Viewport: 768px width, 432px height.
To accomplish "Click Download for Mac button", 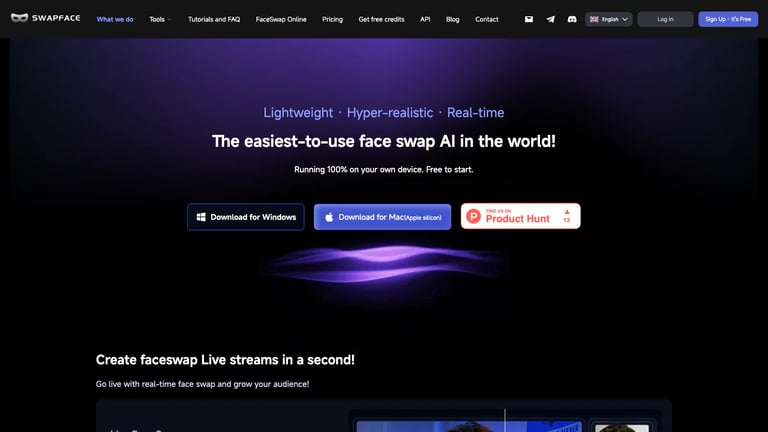I will (x=382, y=217).
